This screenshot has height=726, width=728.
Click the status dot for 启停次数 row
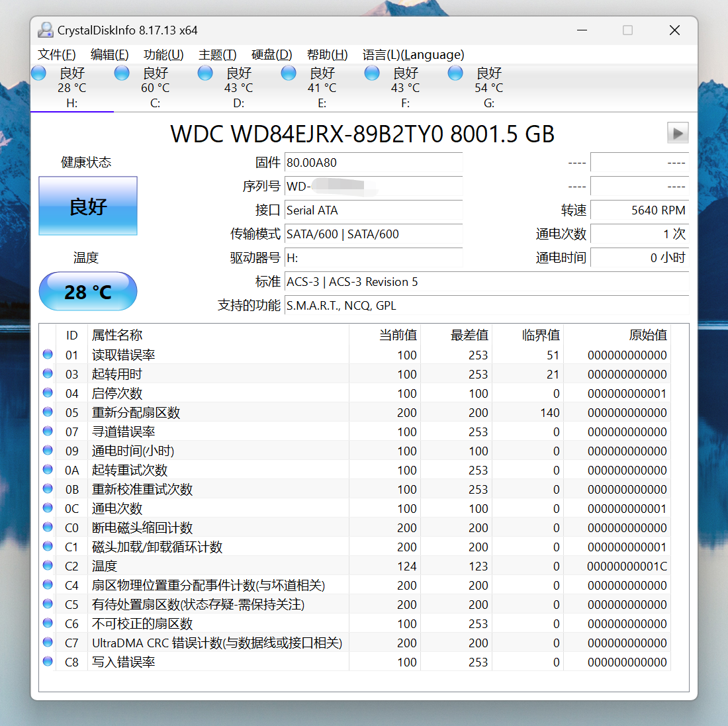click(x=48, y=392)
